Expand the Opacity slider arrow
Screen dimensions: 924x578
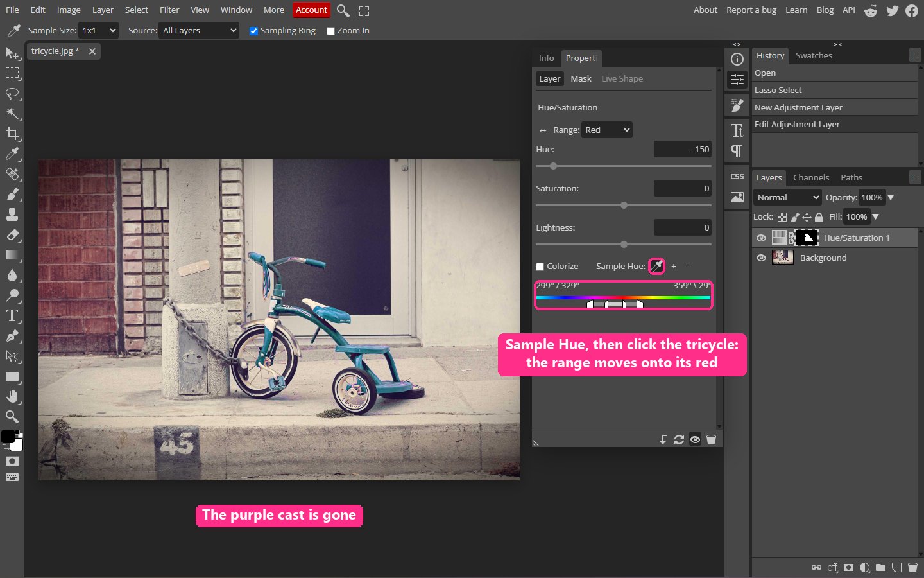(x=891, y=197)
